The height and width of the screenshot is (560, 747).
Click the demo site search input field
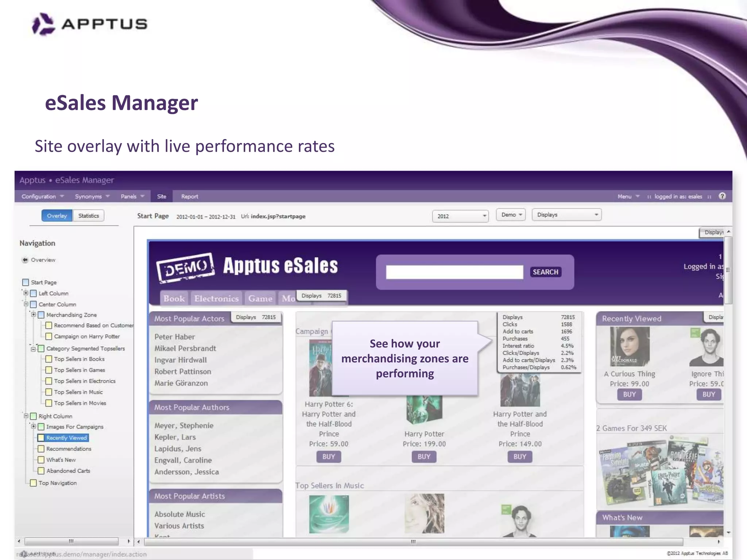point(454,272)
